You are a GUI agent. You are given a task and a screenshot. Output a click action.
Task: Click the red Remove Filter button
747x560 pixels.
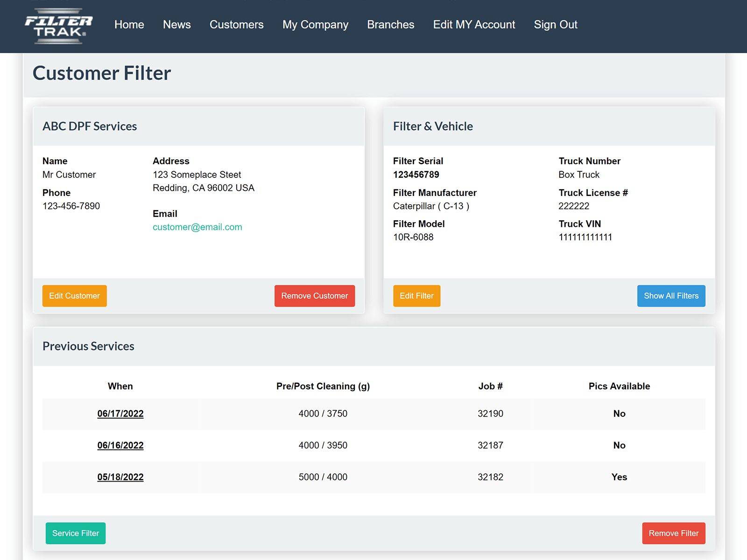674,533
